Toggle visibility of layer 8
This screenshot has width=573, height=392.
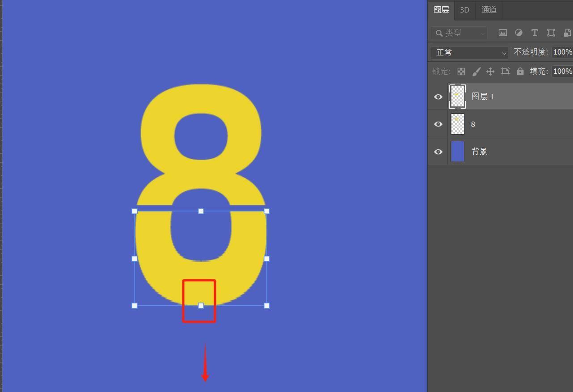coord(438,124)
